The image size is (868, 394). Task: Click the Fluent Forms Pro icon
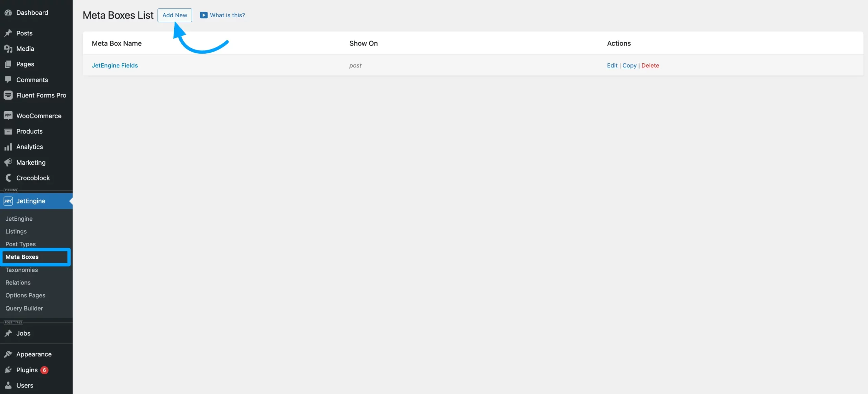[8, 95]
